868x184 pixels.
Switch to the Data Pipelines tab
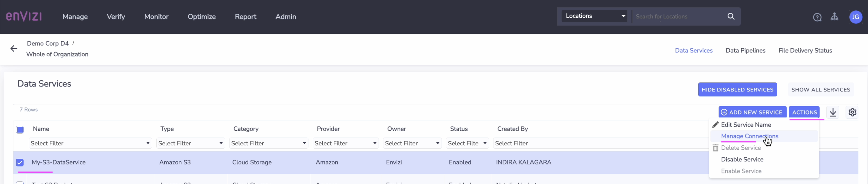(x=745, y=50)
